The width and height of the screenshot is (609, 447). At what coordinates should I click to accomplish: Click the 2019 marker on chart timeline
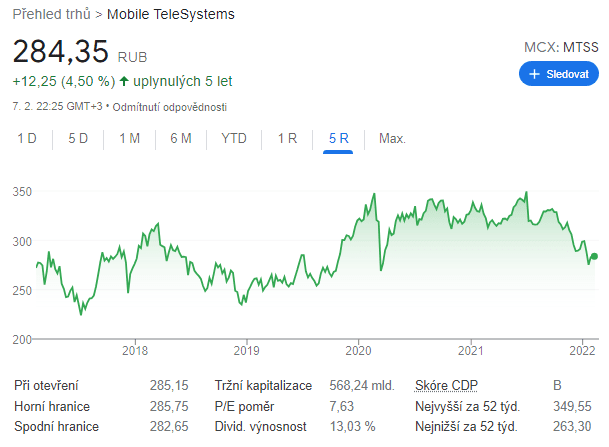coord(246,350)
